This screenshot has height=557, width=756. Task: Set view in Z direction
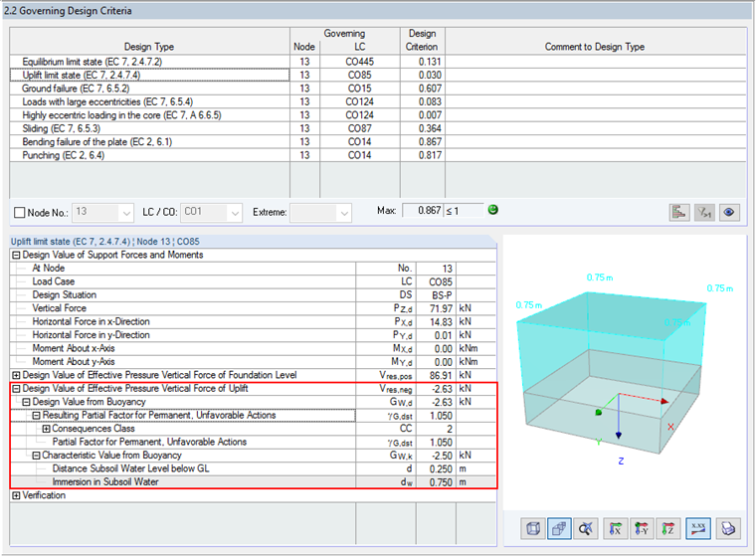point(667,529)
